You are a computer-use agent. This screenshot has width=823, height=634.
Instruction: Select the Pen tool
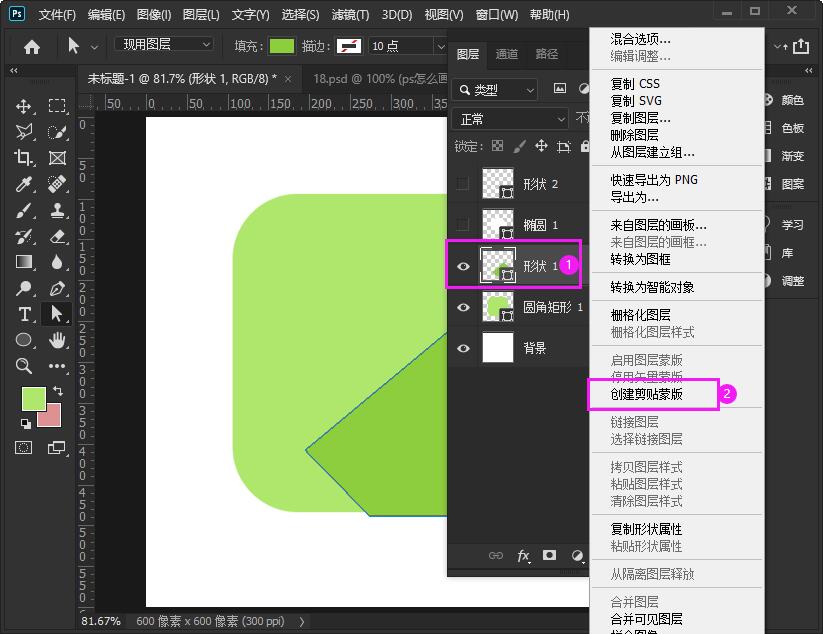(x=57, y=288)
